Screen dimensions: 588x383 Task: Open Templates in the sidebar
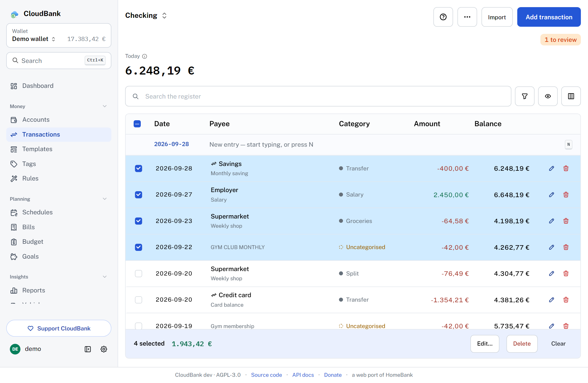pos(59,149)
